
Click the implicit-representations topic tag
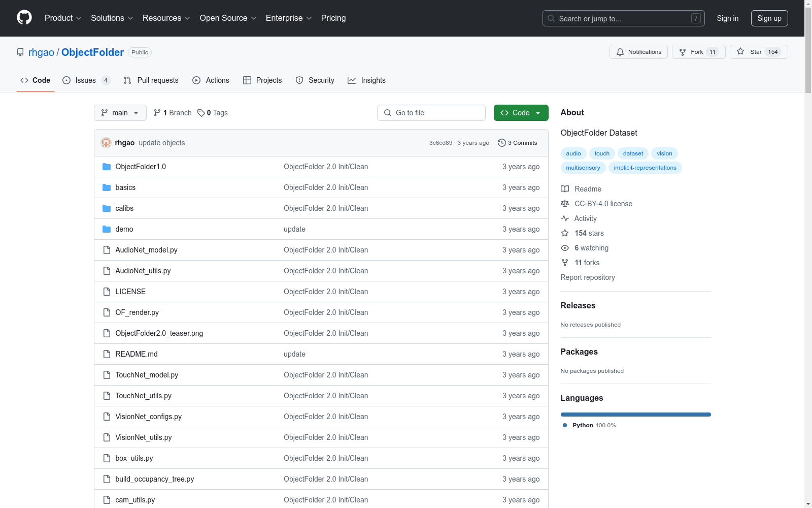point(645,168)
